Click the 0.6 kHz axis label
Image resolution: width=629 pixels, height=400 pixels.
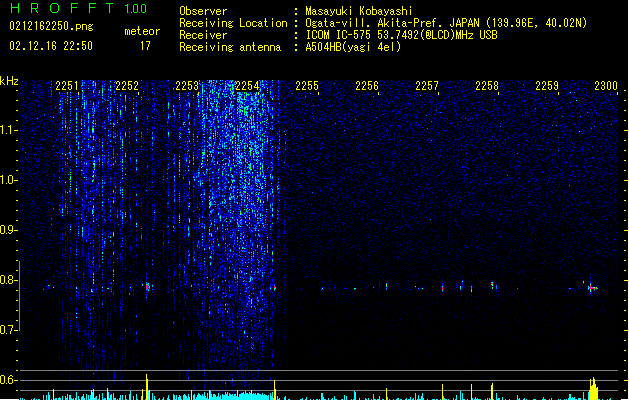coord(8,380)
